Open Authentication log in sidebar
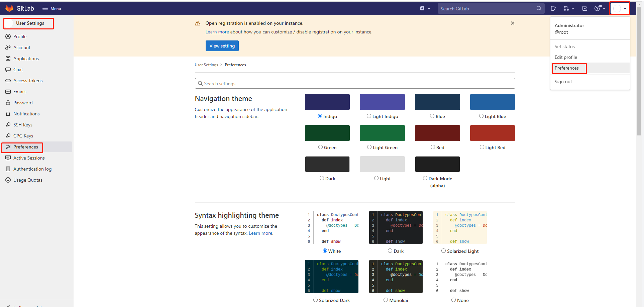Image resolution: width=644 pixels, height=307 pixels. click(32, 169)
